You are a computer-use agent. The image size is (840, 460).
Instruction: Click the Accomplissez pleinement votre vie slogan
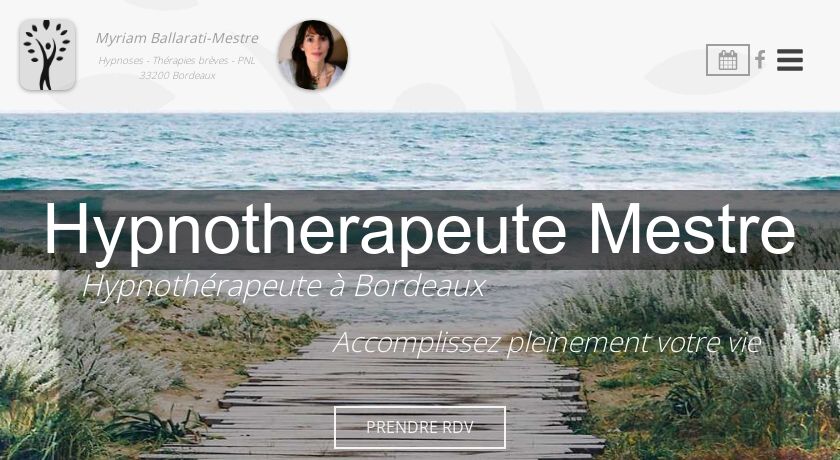547,343
